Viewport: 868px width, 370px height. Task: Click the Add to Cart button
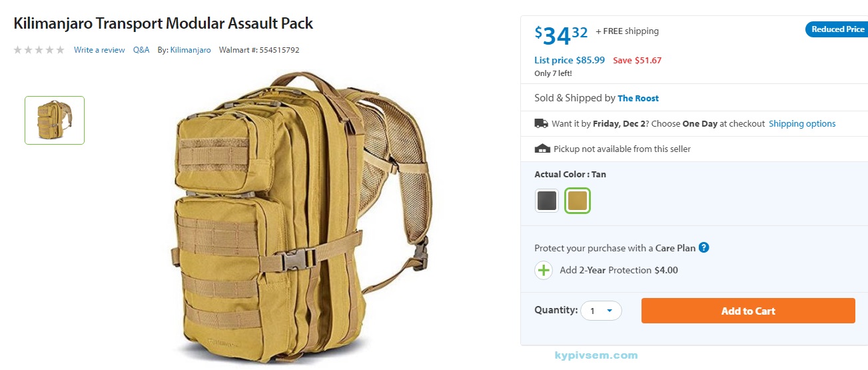click(x=748, y=311)
